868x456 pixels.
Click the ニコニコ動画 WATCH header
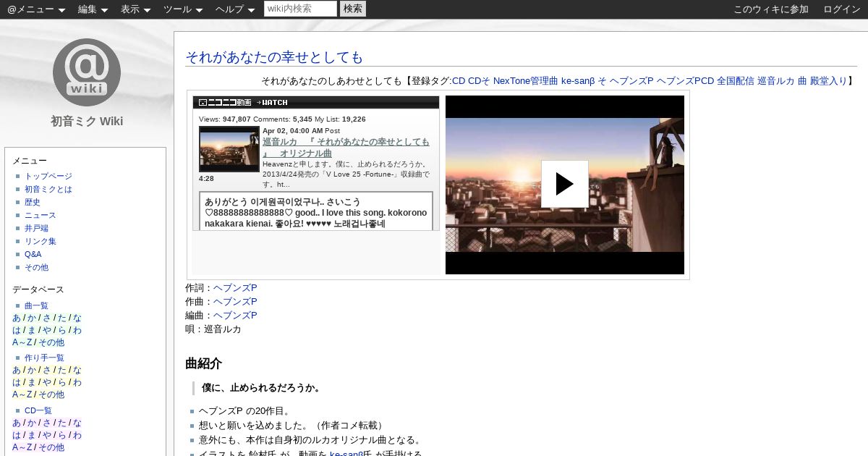pyautogui.click(x=316, y=102)
